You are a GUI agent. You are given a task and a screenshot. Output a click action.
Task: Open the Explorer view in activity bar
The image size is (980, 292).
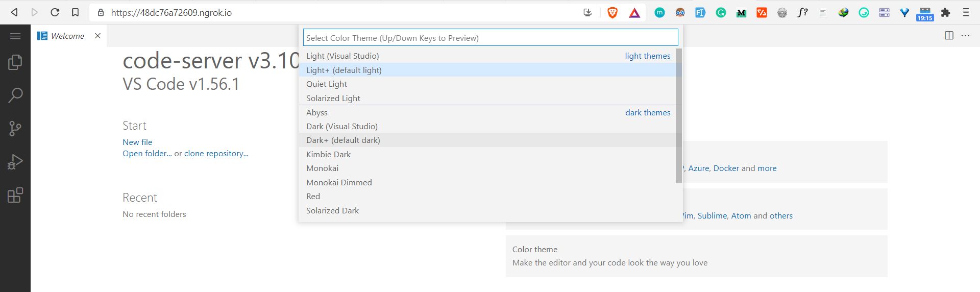15,62
